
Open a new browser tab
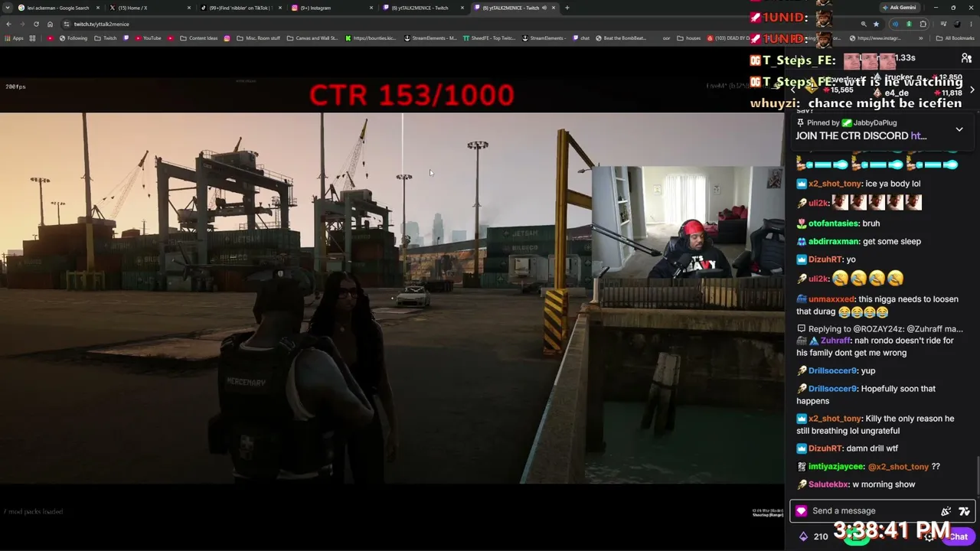567,8
